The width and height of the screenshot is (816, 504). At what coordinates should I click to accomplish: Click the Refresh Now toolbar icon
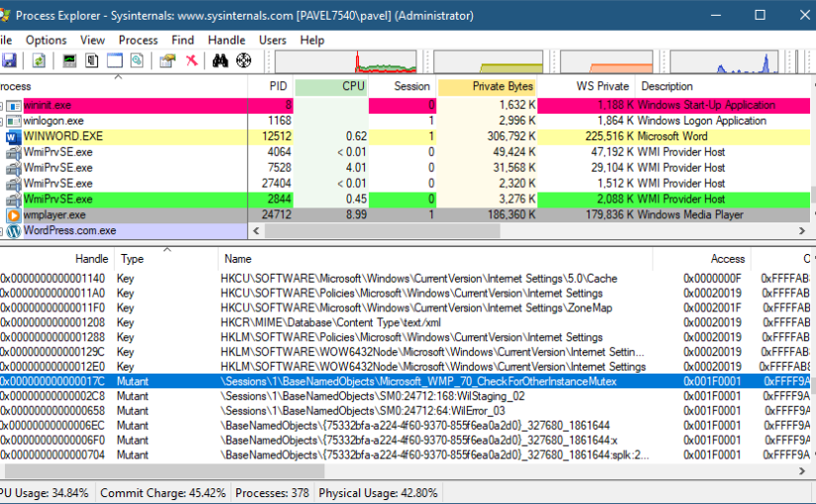click(x=39, y=61)
